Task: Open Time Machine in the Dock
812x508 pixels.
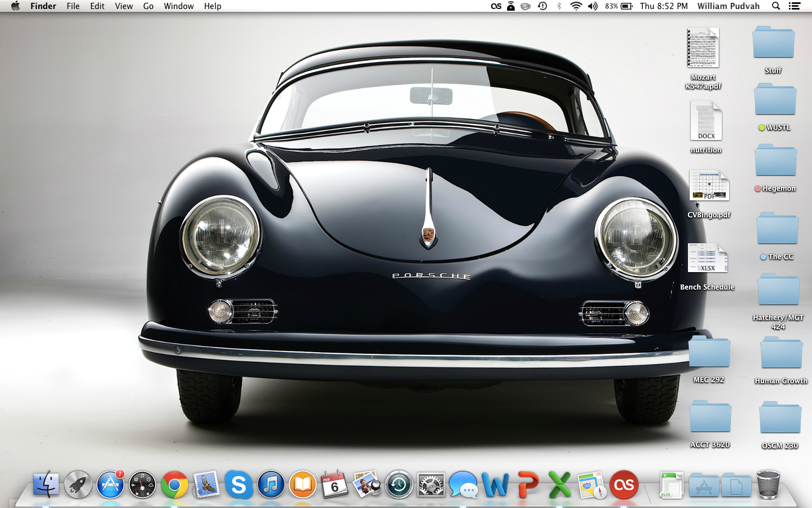Action: pyautogui.click(x=399, y=485)
